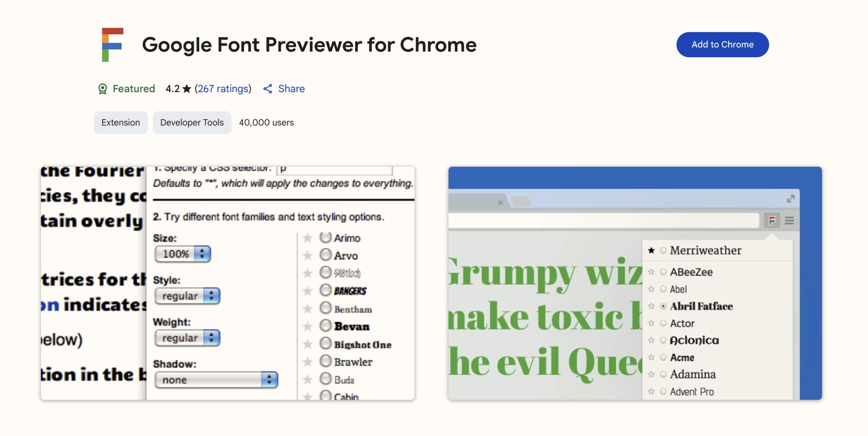Click the filled star beside Merriweather
The width and height of the screenshot is (868, 436).
coord(651,250)
